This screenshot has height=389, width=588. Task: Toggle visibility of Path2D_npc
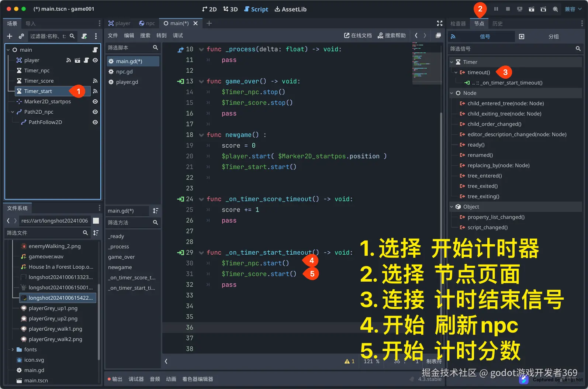(x=95, y=112)
